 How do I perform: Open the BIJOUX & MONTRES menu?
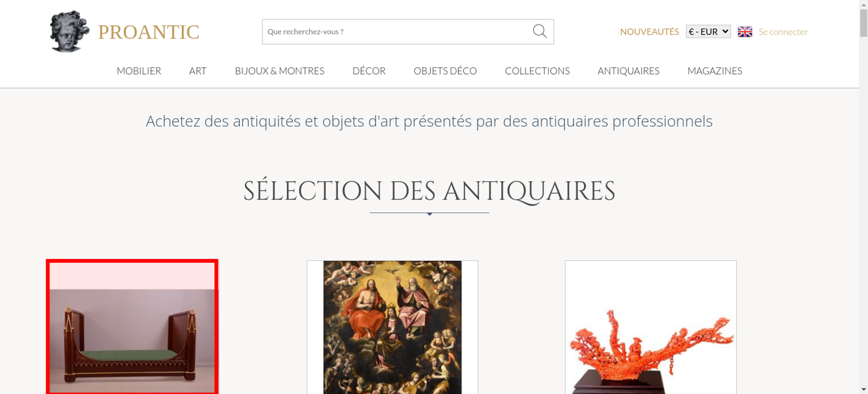click(279, 71)
